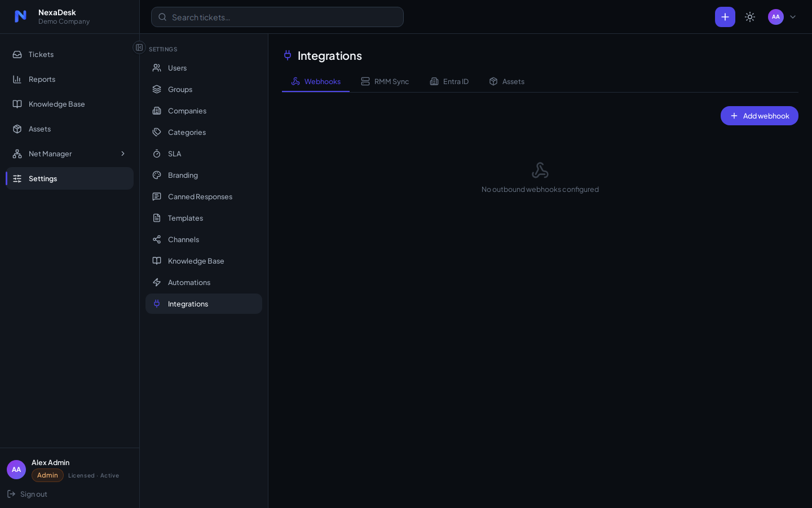Image resolution: width=812 pixels, height=508 pixels.
Task: Open Tickets in the main sidebar
Action: [x=69, y=54]
